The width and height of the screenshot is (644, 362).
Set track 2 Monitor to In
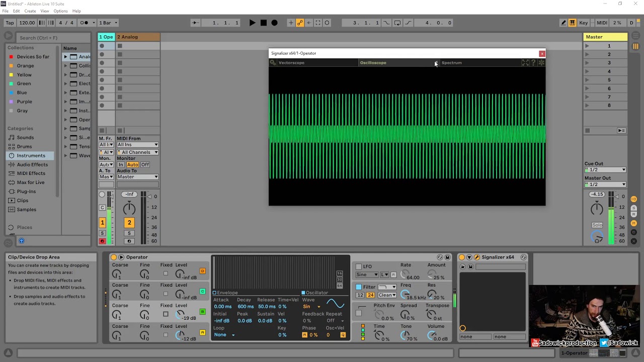pos(121,165)
